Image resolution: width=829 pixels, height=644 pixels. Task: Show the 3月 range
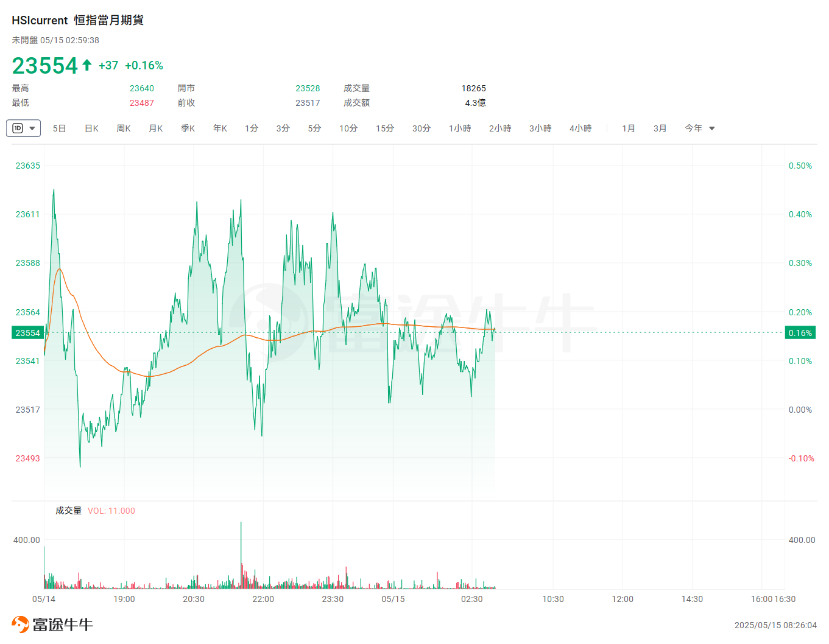[x=660, y=128]
